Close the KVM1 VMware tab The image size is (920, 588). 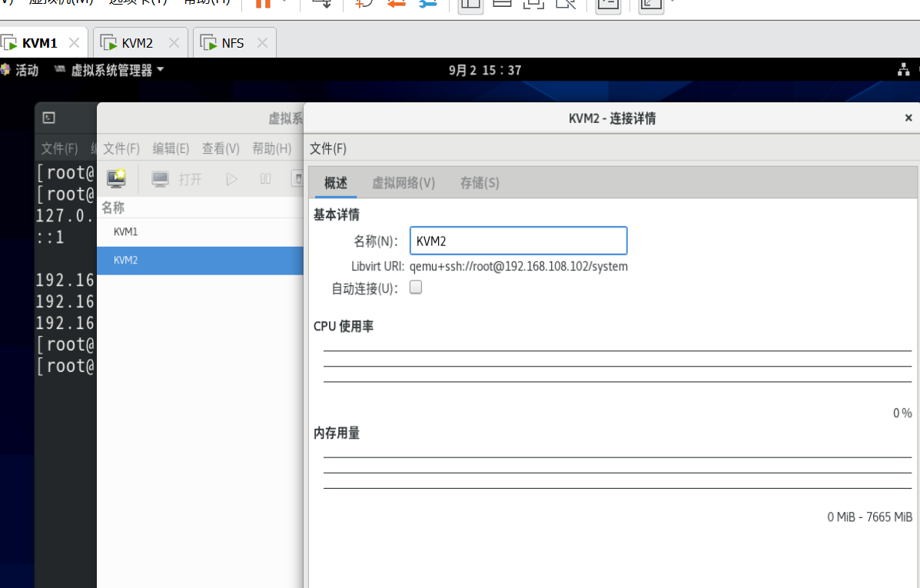pos(74,43)
